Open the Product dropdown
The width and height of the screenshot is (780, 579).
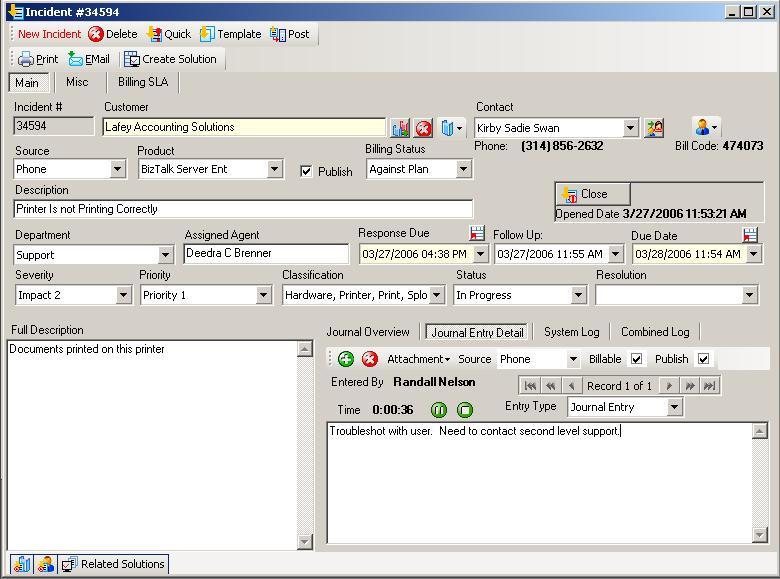[274, 169]
